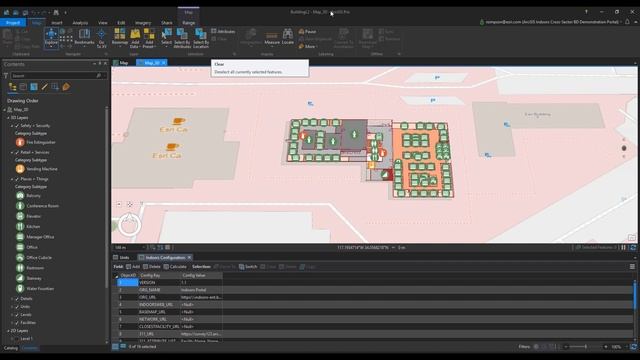
Task: Open Select By Location
Action: [x=201, y=38]
